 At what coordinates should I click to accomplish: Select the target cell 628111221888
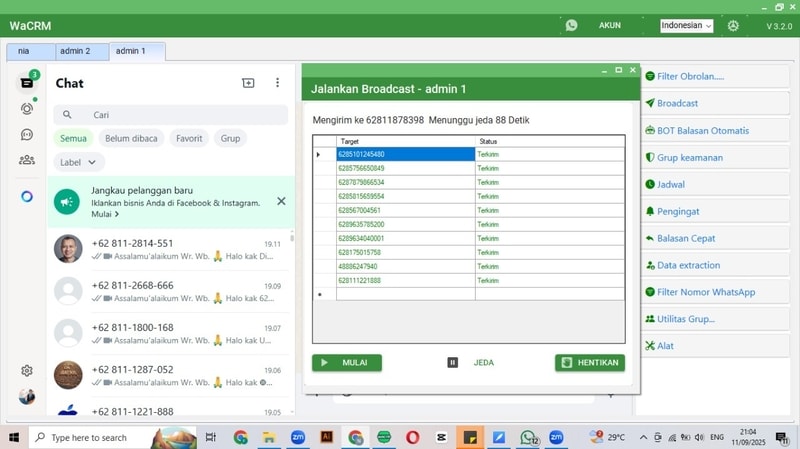406,281
